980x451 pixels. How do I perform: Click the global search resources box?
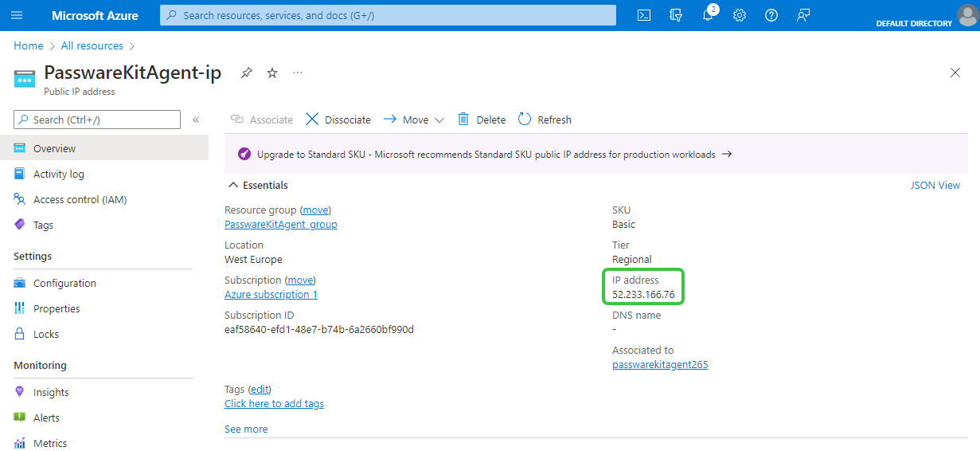point(388,15)
